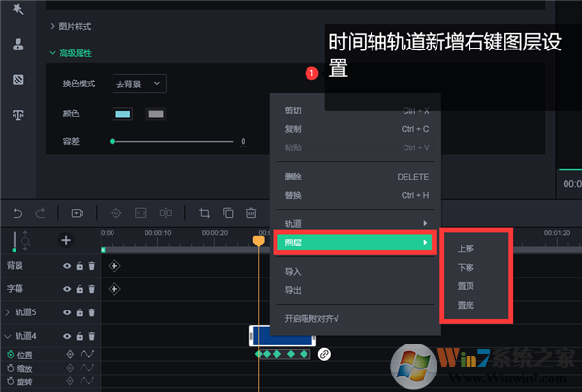Viewport: 582px width, 392px height.
Task: Click the 容差 value field showing 0
Action: (x=243, y=142)
